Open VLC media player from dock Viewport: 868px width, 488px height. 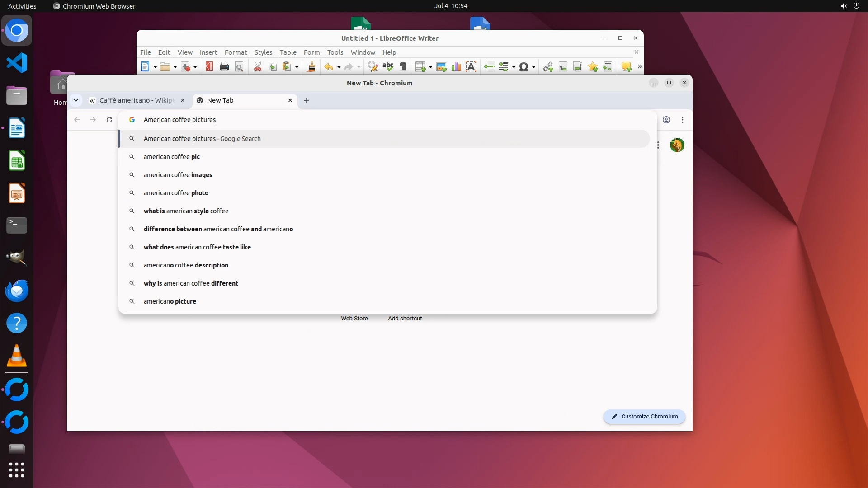[x=17, y=356]
